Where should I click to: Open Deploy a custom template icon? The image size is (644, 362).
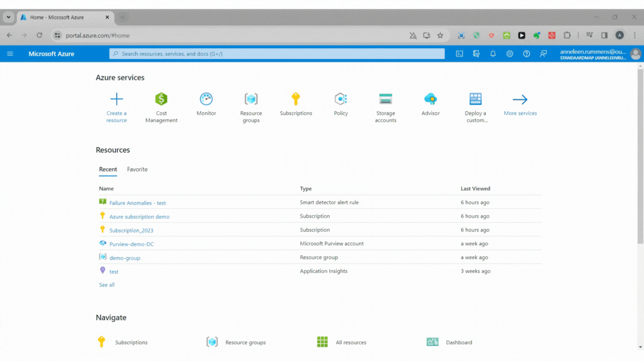point(475,99)
